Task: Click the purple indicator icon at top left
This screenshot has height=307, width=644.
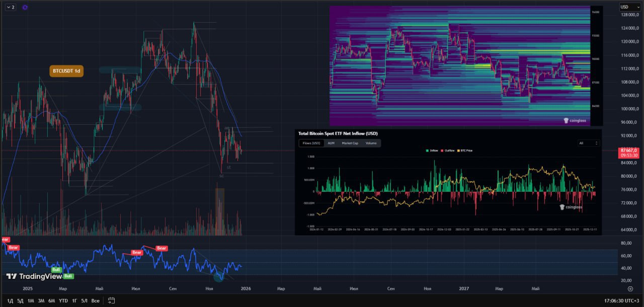Action: click(25, 8)
